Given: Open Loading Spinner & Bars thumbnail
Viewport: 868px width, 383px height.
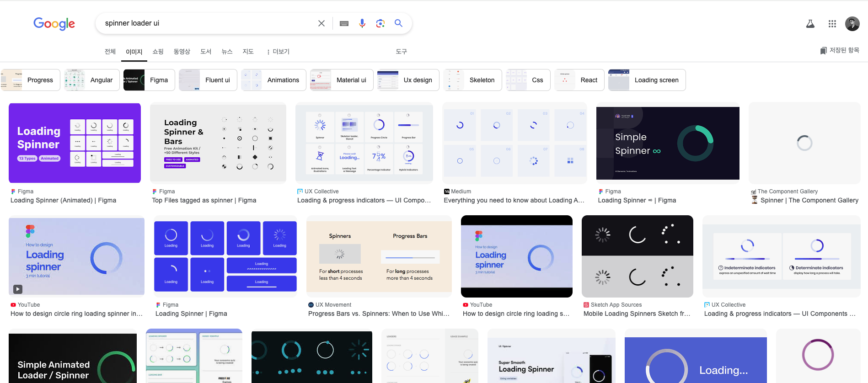Looking at the screenshot, I should tap(218, 143).
